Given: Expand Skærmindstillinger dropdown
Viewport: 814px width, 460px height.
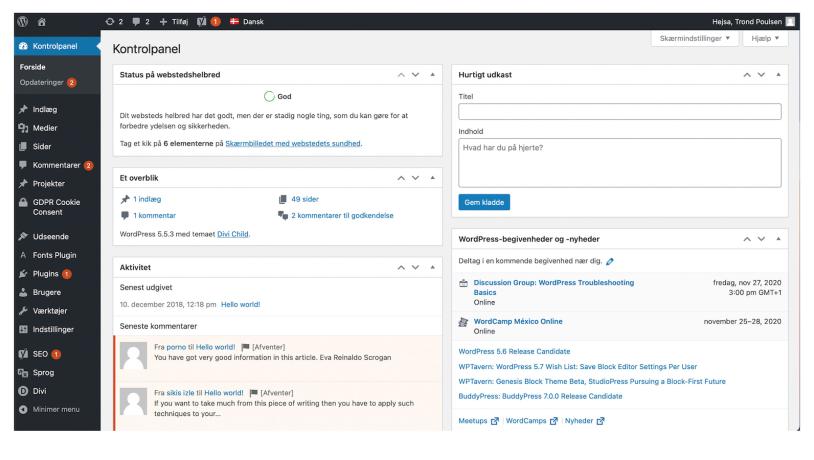Looking at the screenshot, I should point(695,38).
